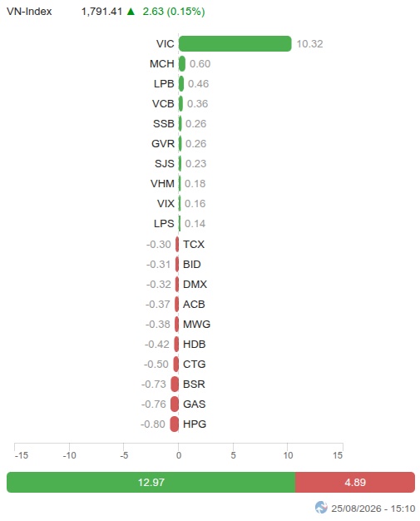Screen dimensions: 420x521
Task: Select the LPB ticker label
Action: [x=164, y=84]
